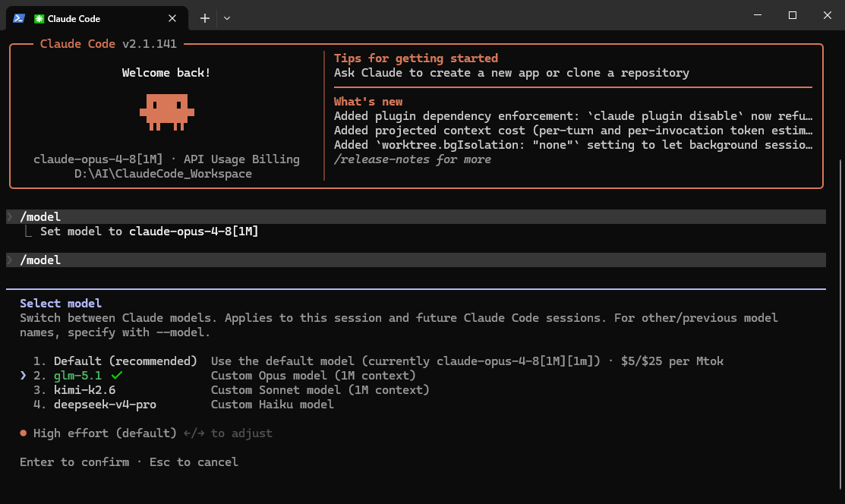The height and width of the screenshot is (504, 845).
Task: Click the $5/$25 per Mtok price text
Action: click(672, 361)
